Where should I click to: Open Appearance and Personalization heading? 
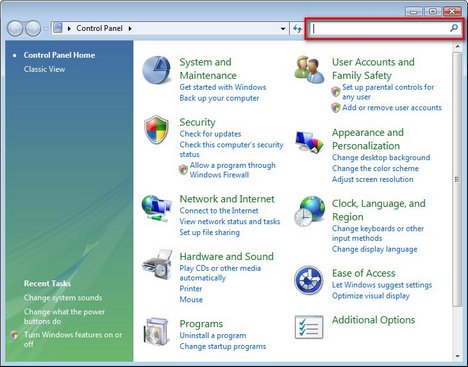[x=367, y=139]
